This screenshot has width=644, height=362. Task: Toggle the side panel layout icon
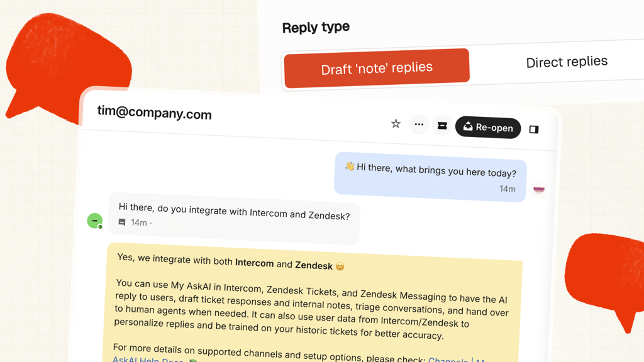[x=533, y=129]
